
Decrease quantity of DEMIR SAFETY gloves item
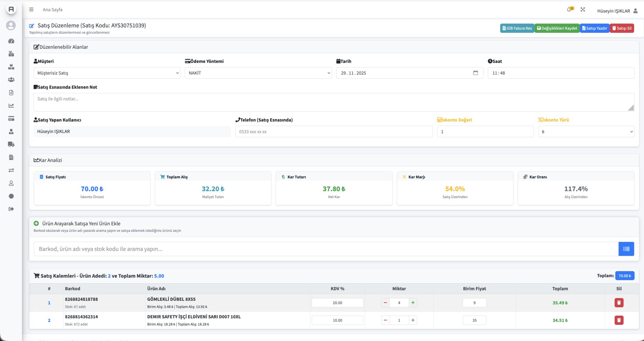[385, 320]
